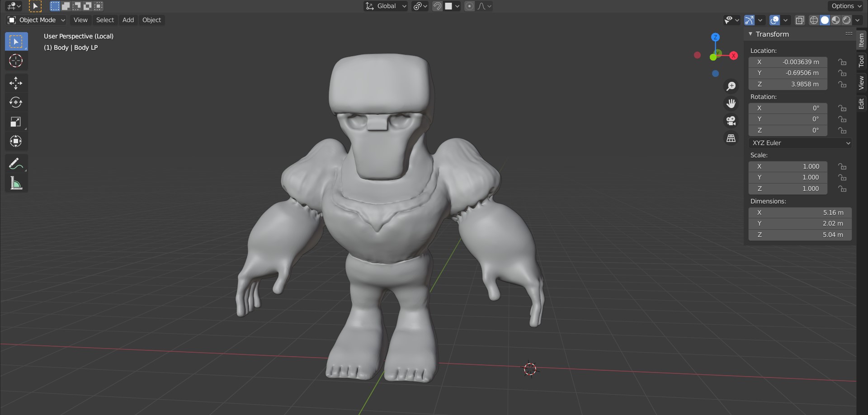Click the negative X red dot on gizmo
Viewport: 868px width, 415px height.
[x=697, y=55]
